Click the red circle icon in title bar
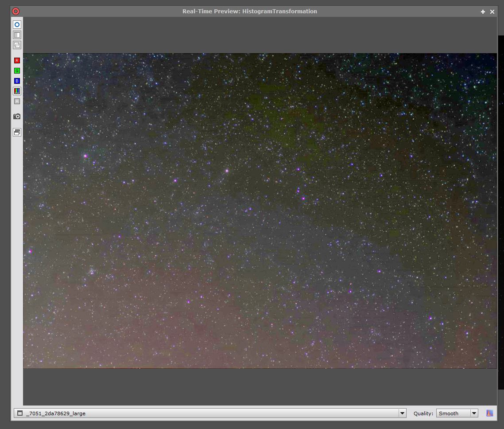This screenshot has height=429, width=504. pos(16,12)
